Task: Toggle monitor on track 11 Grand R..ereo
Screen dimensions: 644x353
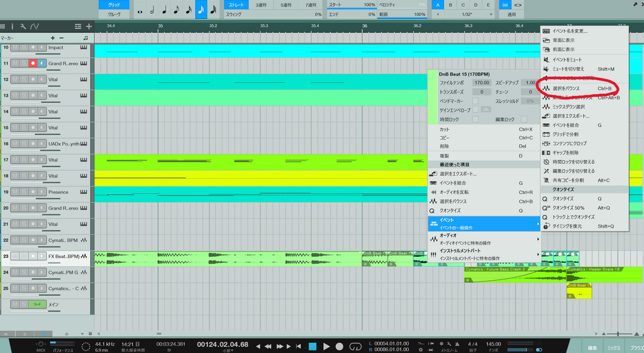Action: click(42, 63)
